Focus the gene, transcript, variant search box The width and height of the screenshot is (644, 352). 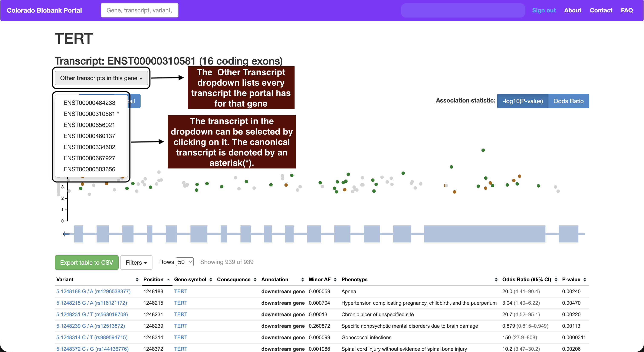(x=139, y=10)
